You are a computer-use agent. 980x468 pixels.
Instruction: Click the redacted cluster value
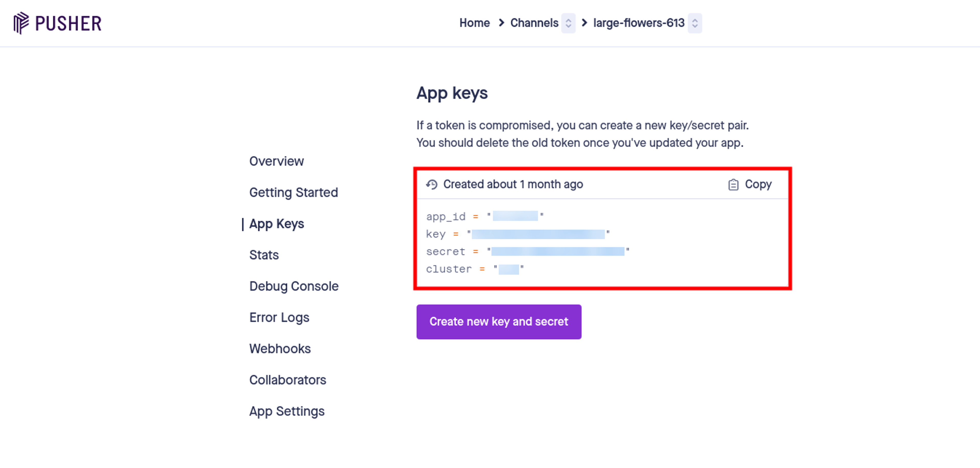tap(509, 269)
